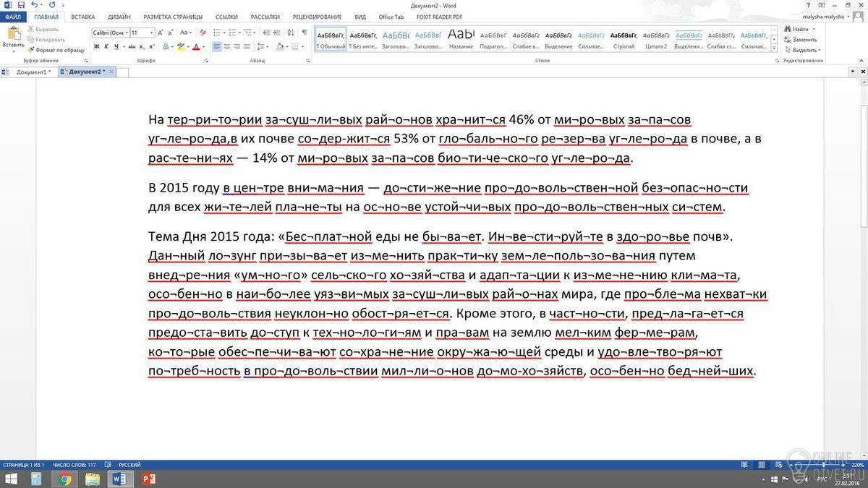Open the paragraph dialog launcher in Абзац group
868x488 pixels.
pos(308,61)
